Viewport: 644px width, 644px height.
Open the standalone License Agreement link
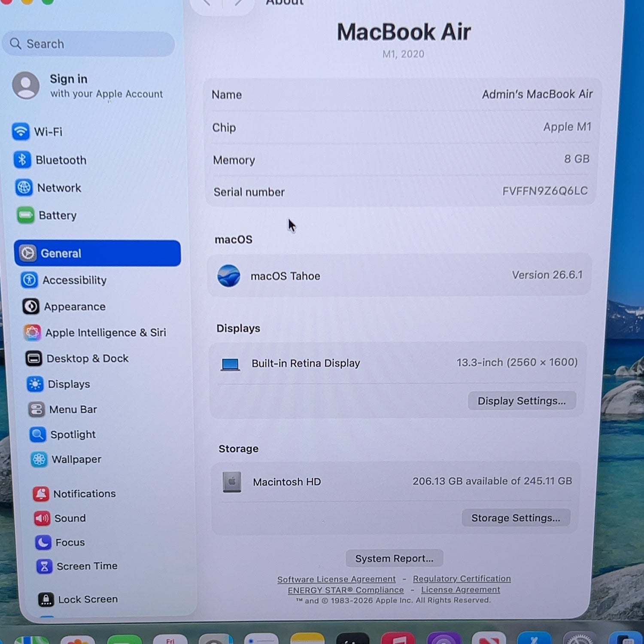click(461, 590)
